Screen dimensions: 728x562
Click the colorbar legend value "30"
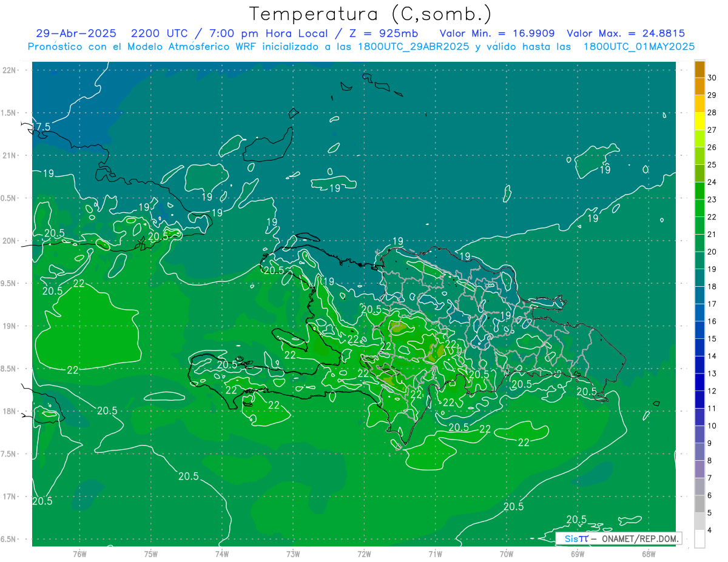click(x=712, y=78)
